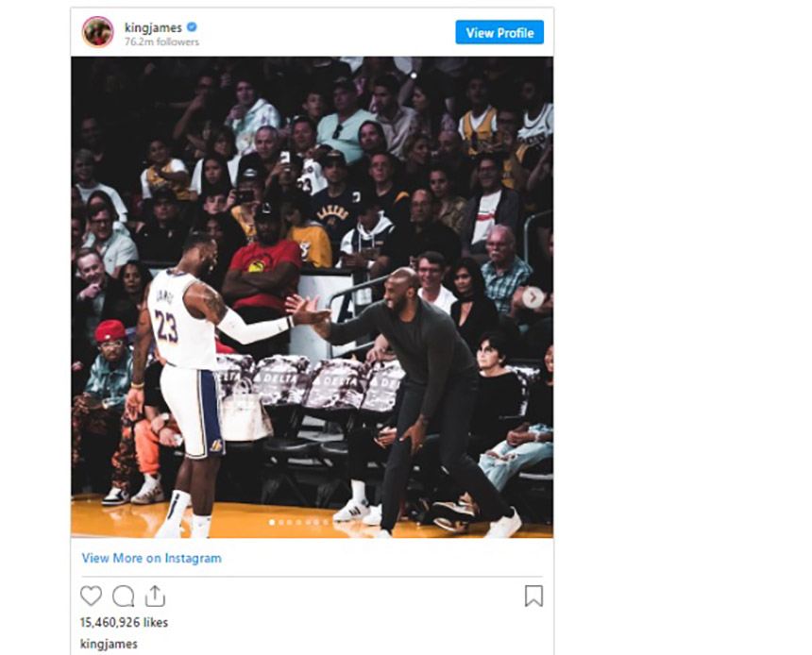Open the handshake basketball photo
The height and width of the screenshot is (655, 812).
point(313,297)
